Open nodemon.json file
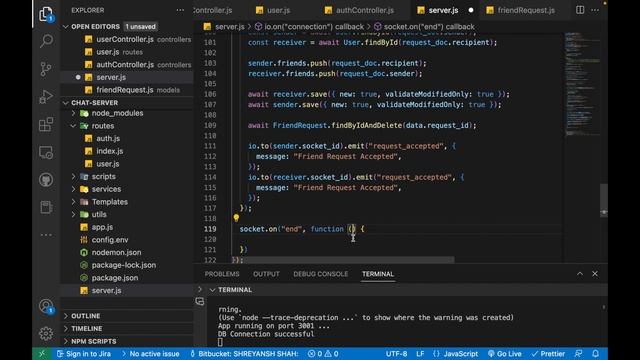Image resolution: width=640 pixels, height=360 pixels. point(116,252)
